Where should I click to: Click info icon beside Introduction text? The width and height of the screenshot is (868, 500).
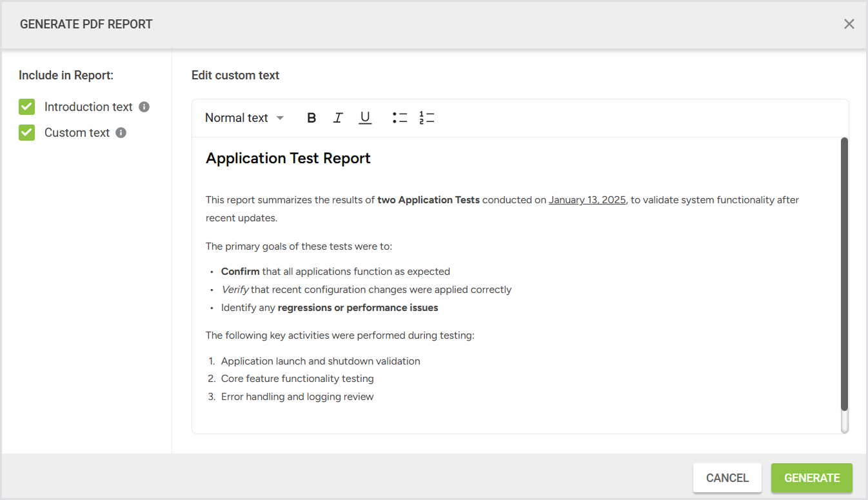(x=144, y=107)
